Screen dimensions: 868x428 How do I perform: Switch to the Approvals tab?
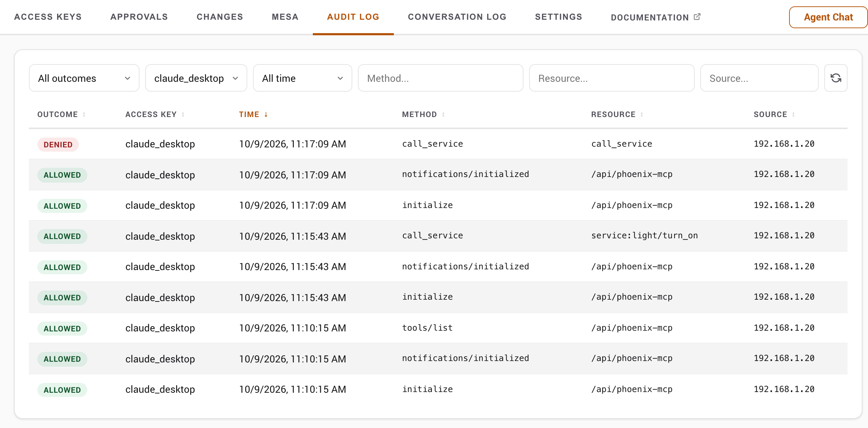tap(139, 17)
